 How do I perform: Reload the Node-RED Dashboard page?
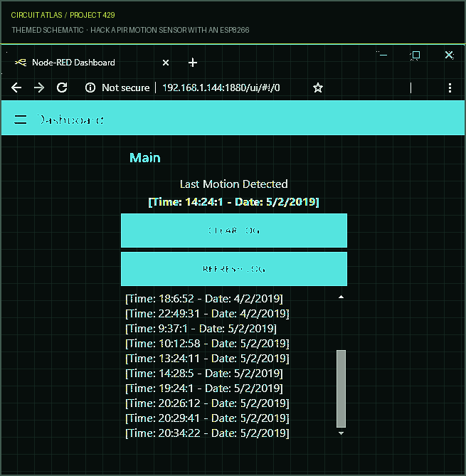[62, 88]
